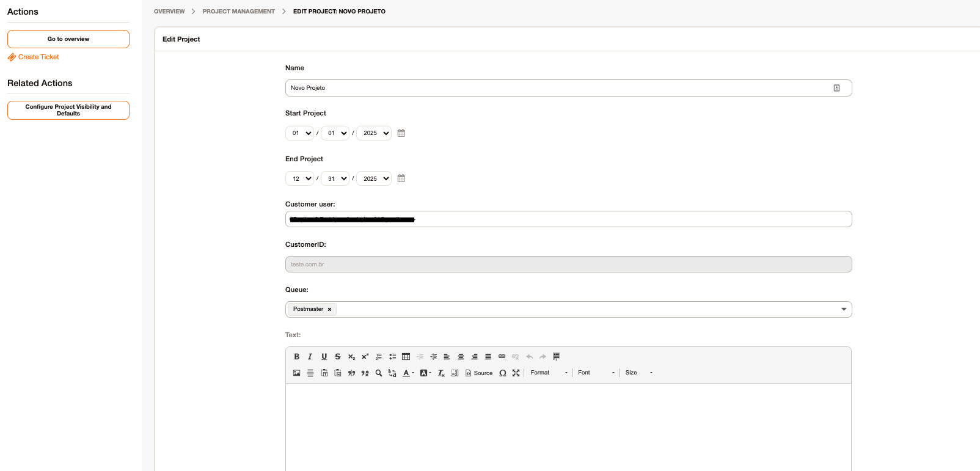This screenshot has width=980, height=471.
Task: Configure Project Visibility and Defaults
Action: 68,111
